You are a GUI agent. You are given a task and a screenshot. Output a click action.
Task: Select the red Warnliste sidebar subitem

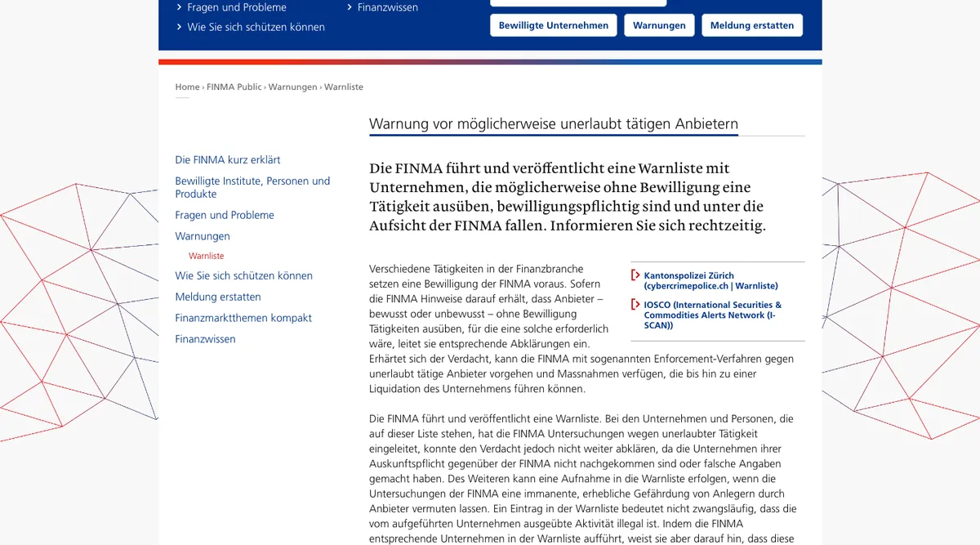[206, 257]
